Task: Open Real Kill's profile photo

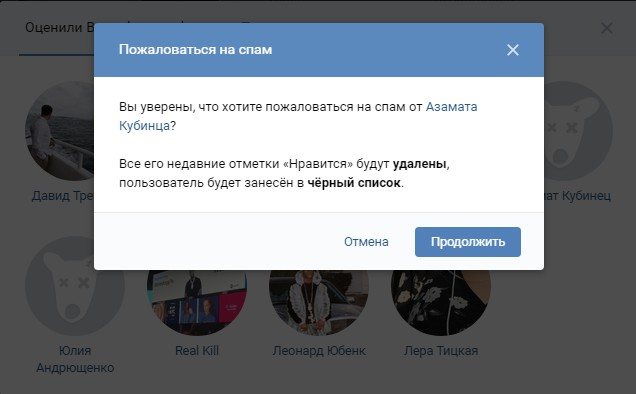Action: point(197,303)
